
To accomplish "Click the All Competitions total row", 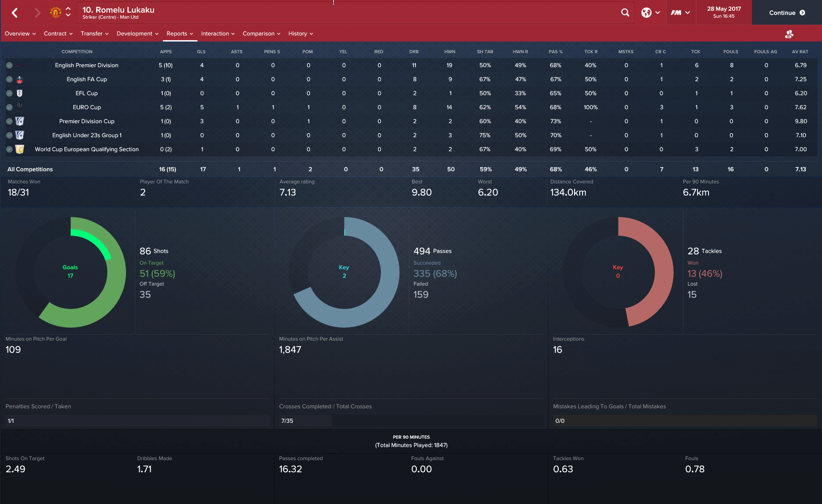I will click(x=411, y=169).
